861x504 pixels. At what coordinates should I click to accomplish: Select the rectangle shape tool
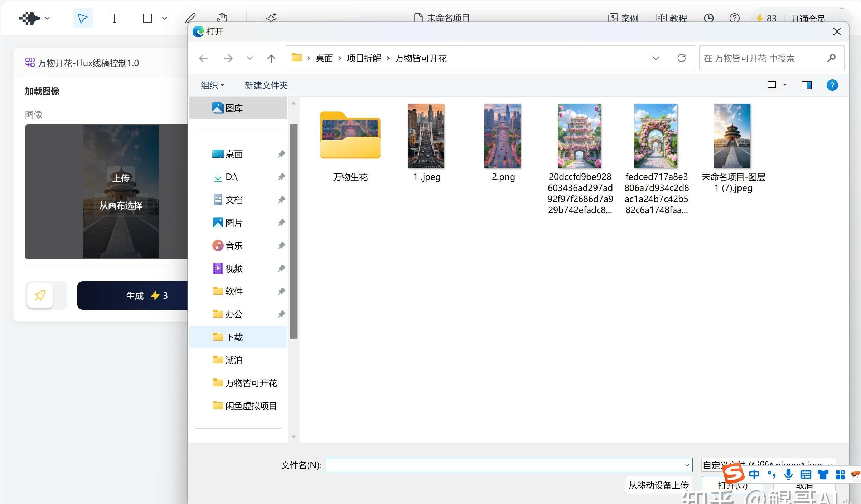pyautogui.click(x=147, y=18)
